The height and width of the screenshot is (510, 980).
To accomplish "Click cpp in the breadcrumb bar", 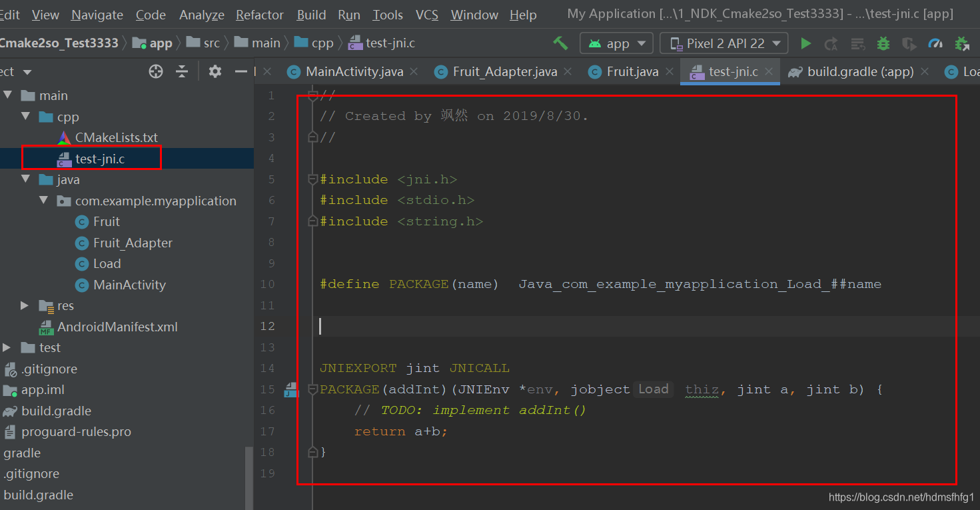I will pyautogui.click(x=314, y=43).
